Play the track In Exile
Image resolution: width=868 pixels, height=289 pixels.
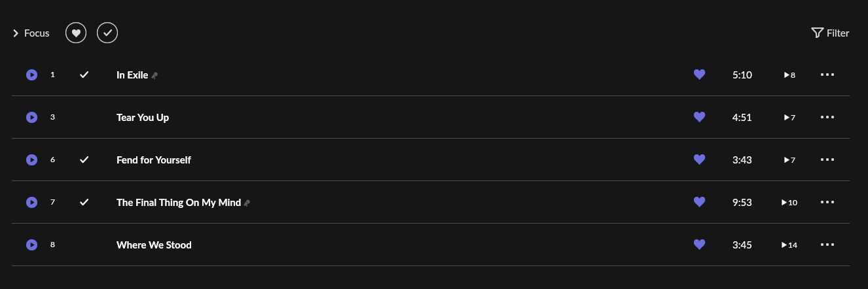tap(31, 75)
